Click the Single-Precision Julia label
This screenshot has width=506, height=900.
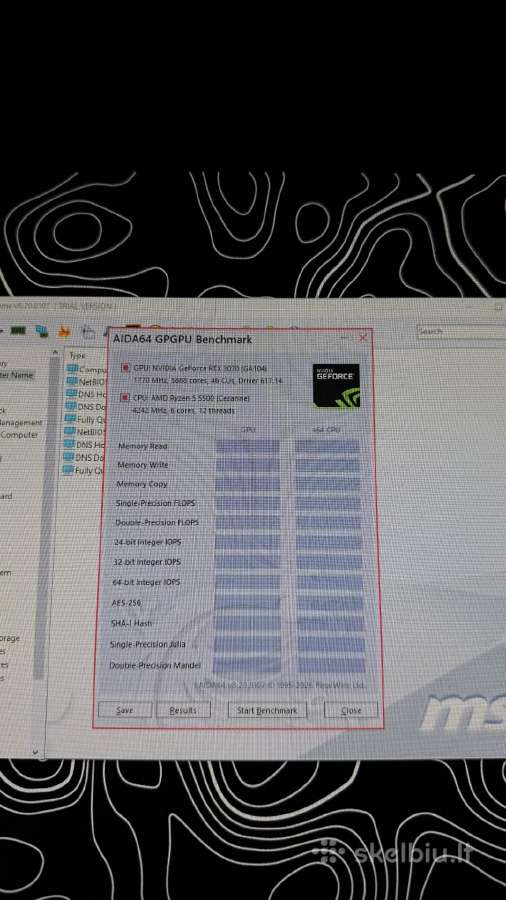[x=147, y=644]
